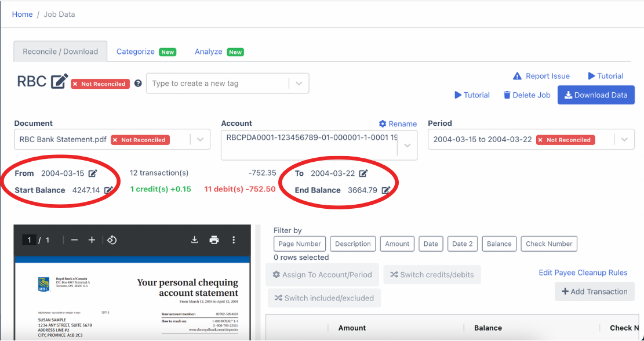Go to Home breadcrumb link

[x=22, y=14]
